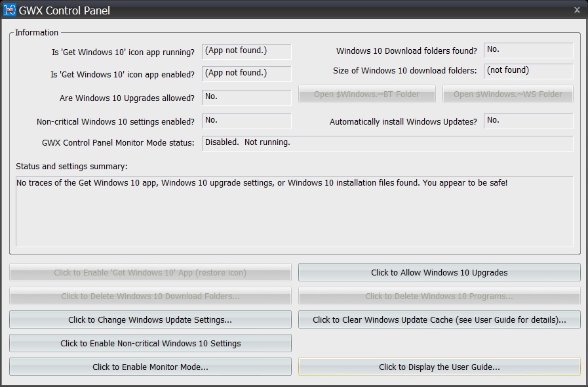Click the disabled Delete Windows 10 Download Folders button
Screen dimensions: 588x387
pos(150,296)
